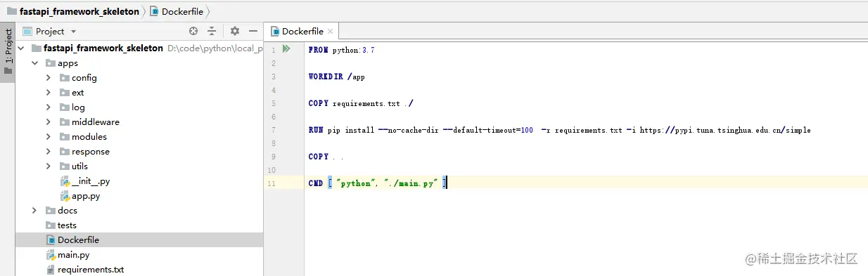
Task: Select the modules folder label
Action: tap(89, 137)
